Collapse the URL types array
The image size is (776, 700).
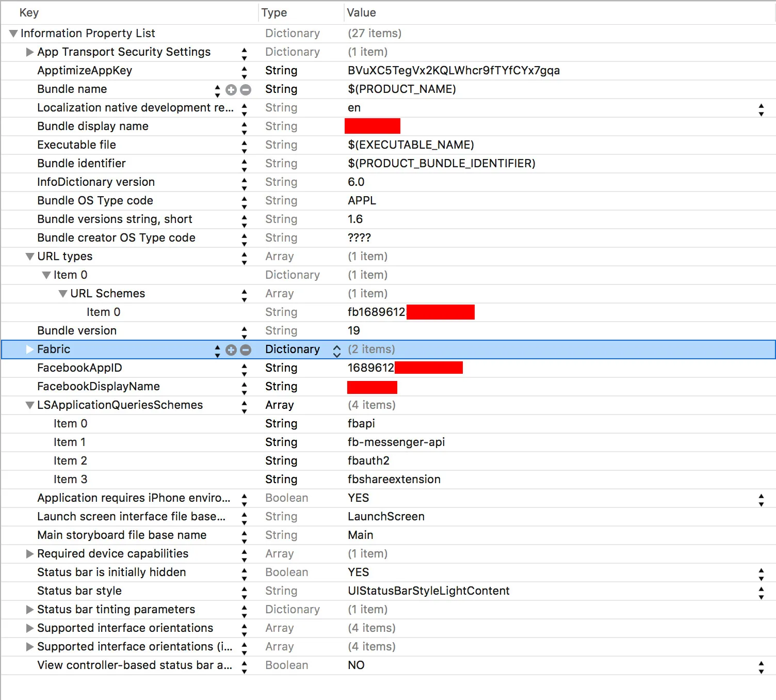pyautogui.click(x=30, y=257)
